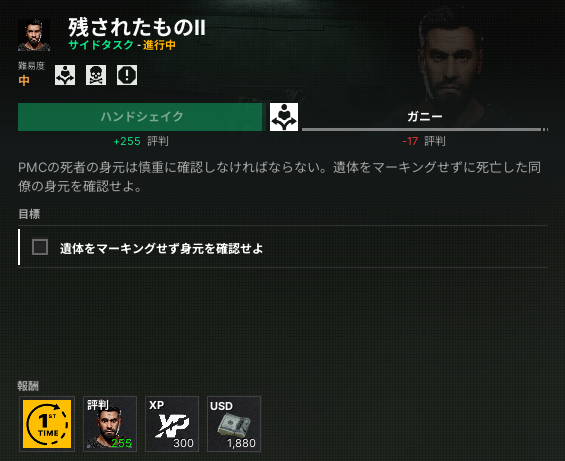This screenshot has height=461, width=565.
Task: Click the small character portrait top left
Action: (34, 35)
